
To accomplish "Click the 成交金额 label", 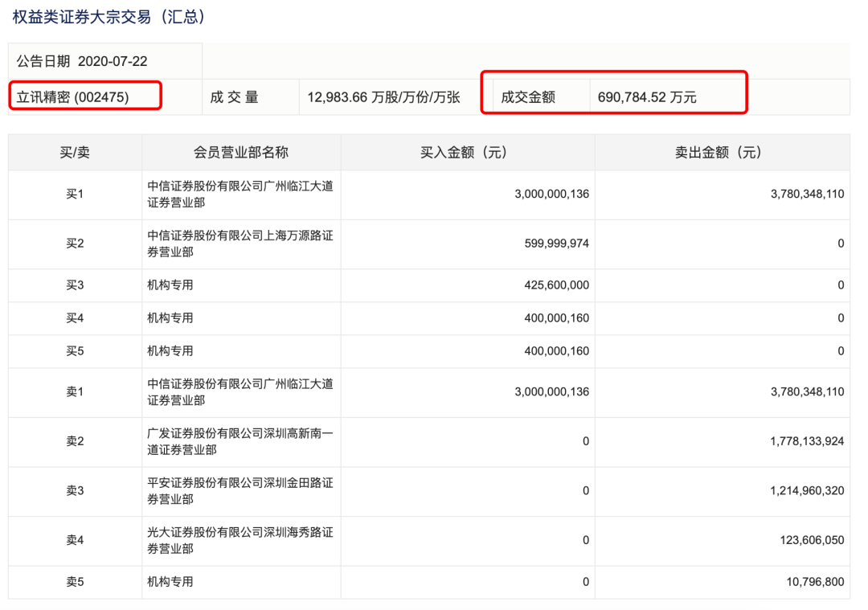I will [528, 97].
